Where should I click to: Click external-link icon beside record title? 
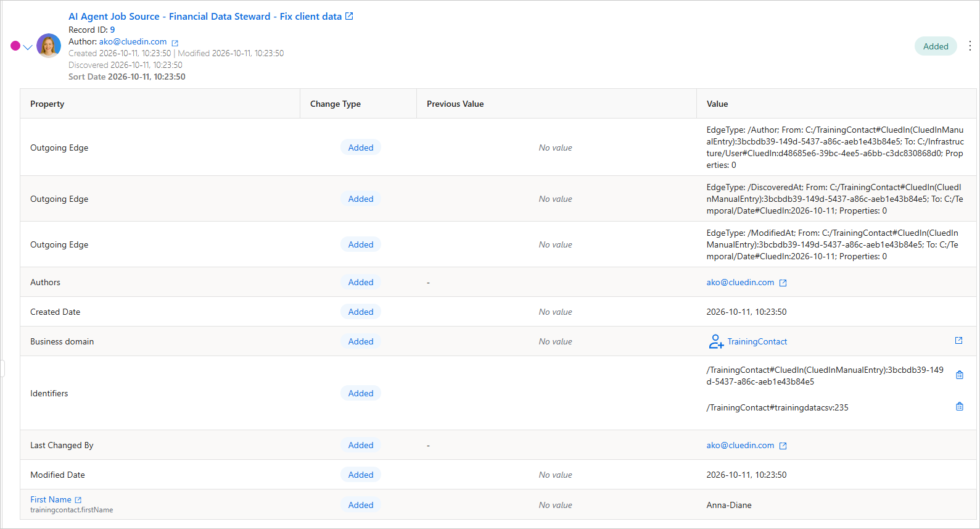click(x=349, y=16)
